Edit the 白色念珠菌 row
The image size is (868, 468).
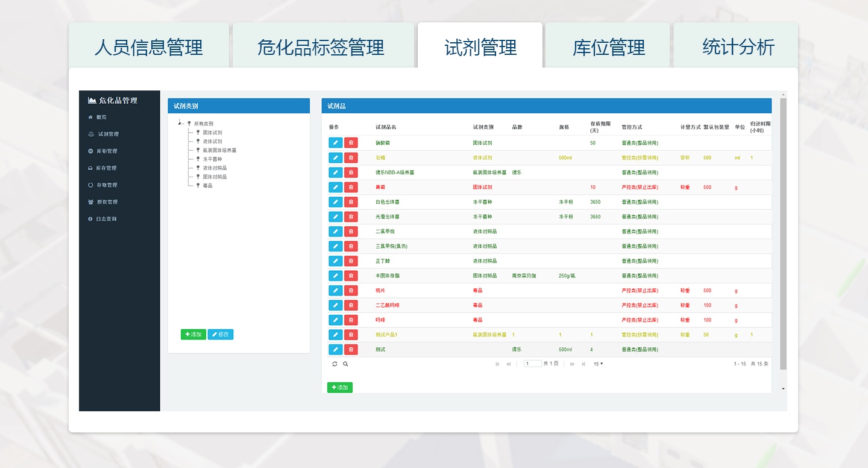coord(335,202)
